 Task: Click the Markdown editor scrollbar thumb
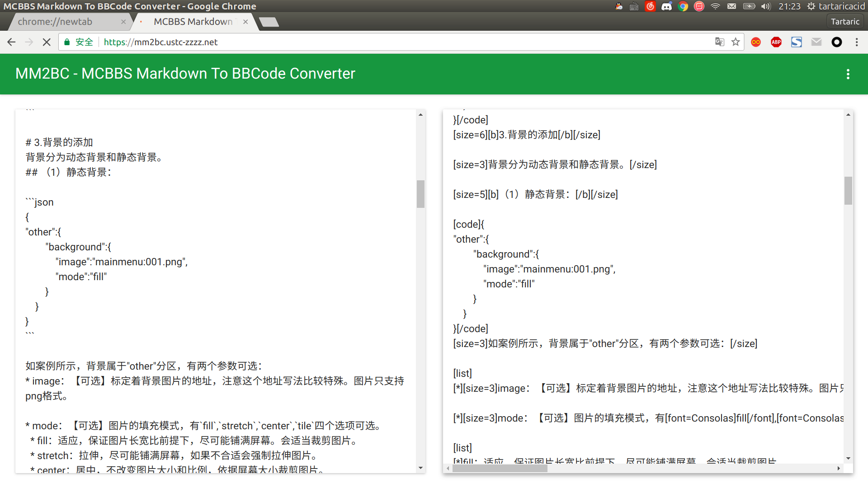click(420, 194)
